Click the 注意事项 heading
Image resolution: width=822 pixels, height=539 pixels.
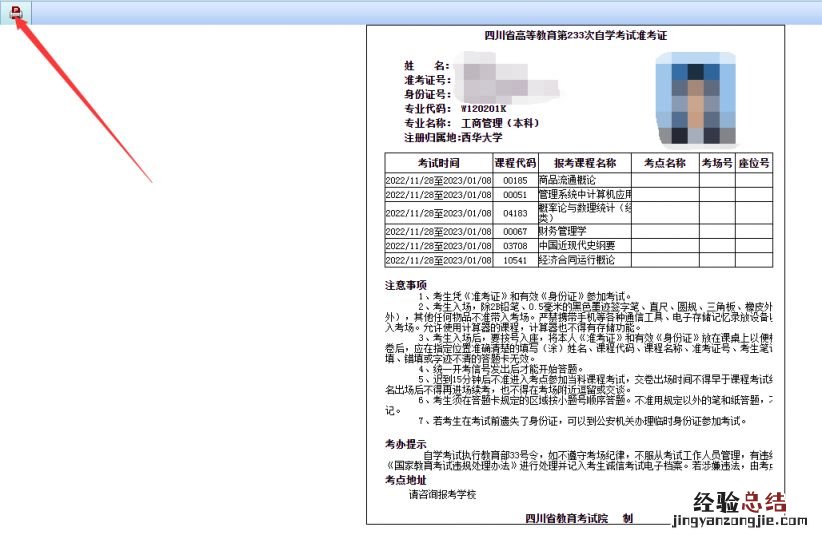pos(406,285)
